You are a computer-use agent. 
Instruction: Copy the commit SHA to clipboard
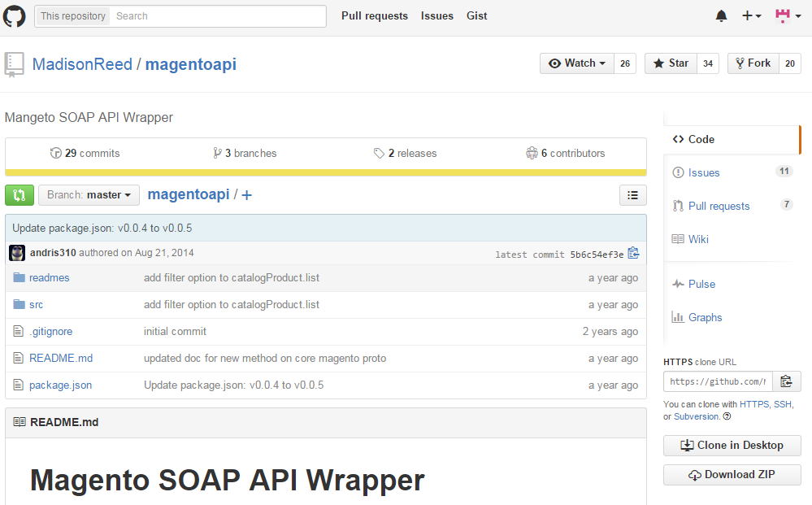634,254
